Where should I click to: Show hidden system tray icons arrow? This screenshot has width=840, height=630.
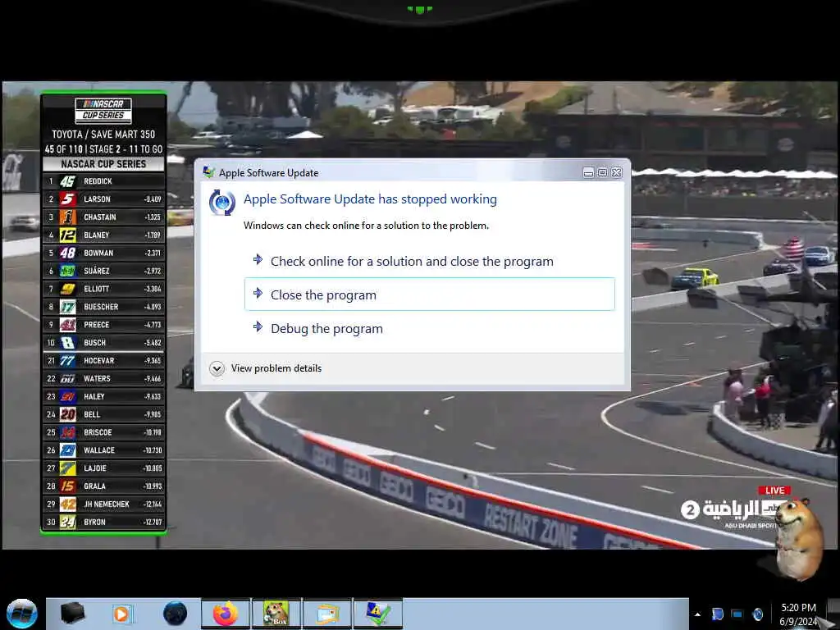click(x=697, y=614)
